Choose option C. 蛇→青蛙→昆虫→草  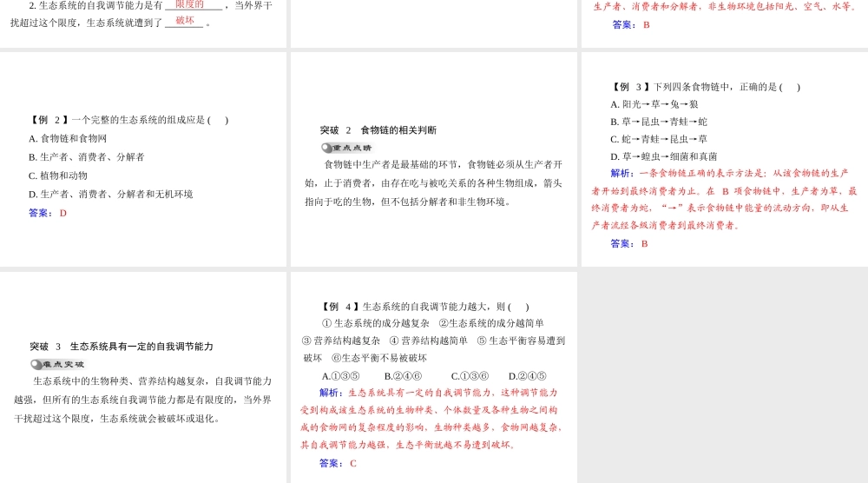point(659,139)
